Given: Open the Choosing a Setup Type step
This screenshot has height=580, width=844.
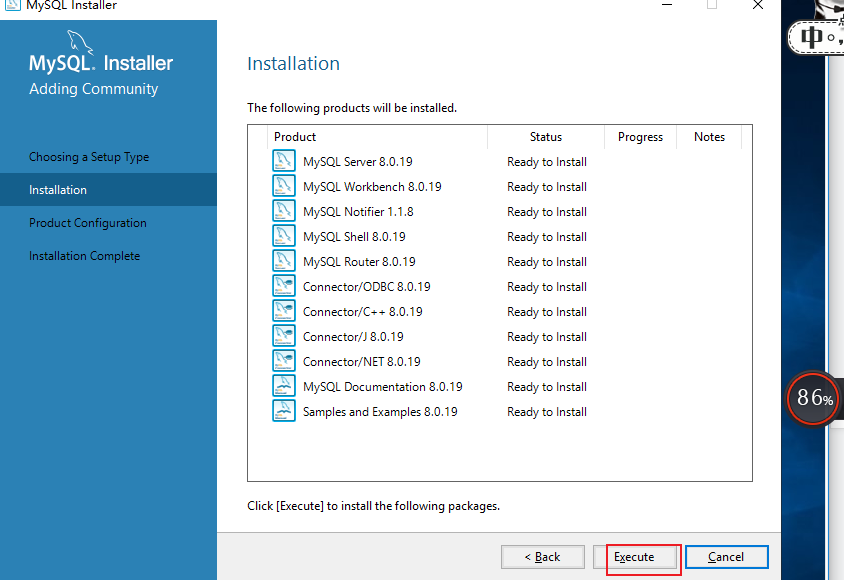Looking at the screenshot, I should tap(89, 156).
